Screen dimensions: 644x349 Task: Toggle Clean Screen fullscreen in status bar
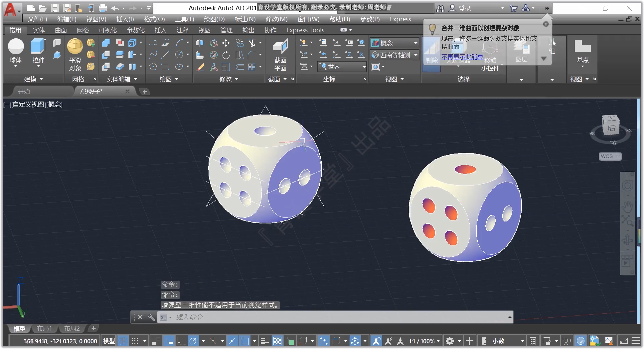point(623,341)
